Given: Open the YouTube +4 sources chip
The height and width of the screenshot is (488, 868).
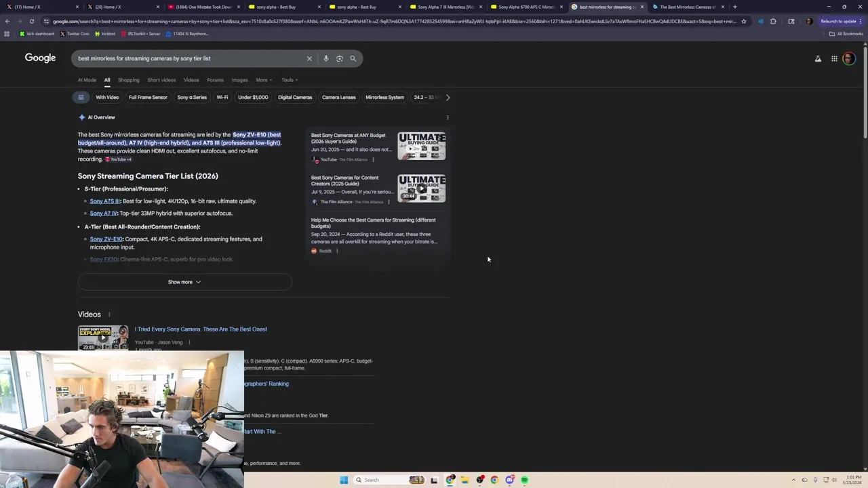Looking at the screenshot, I should click(x=119, y=159).
